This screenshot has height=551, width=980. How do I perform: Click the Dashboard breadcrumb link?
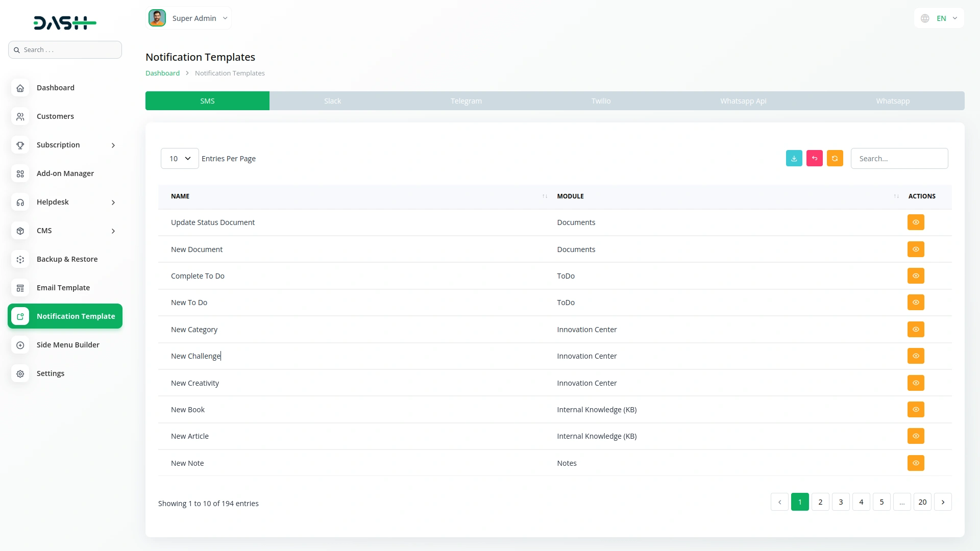pos(162,73)
